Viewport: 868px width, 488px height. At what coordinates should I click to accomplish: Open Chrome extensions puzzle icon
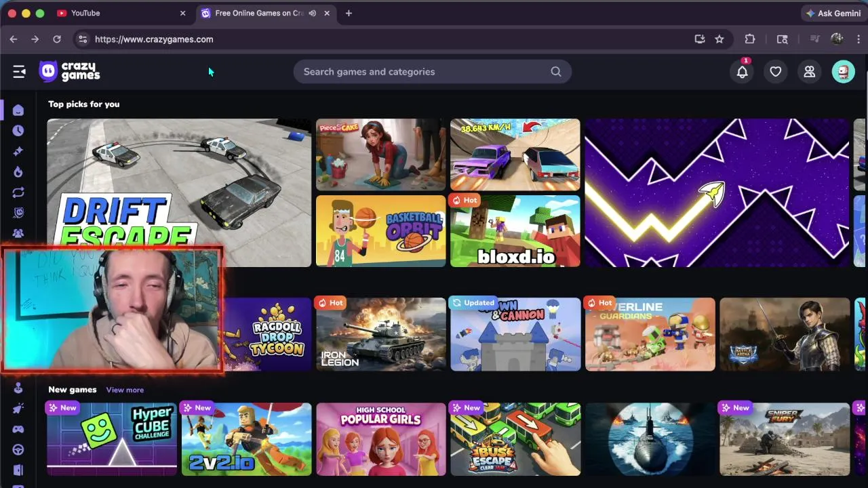(x=750, y=39)
